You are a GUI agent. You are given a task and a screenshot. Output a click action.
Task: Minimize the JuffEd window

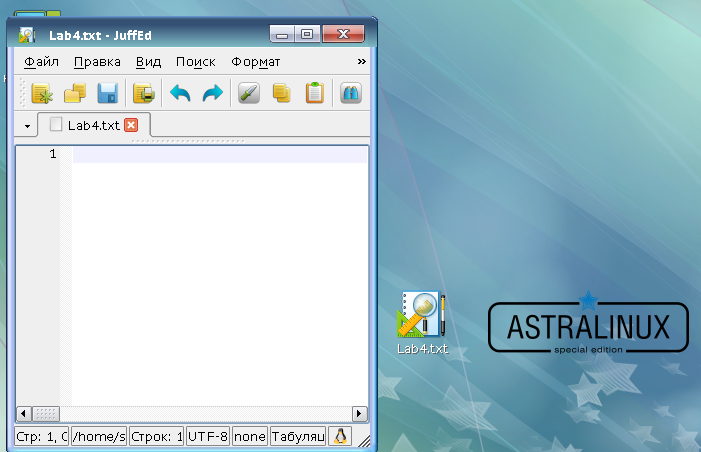[x=282, y=34]
